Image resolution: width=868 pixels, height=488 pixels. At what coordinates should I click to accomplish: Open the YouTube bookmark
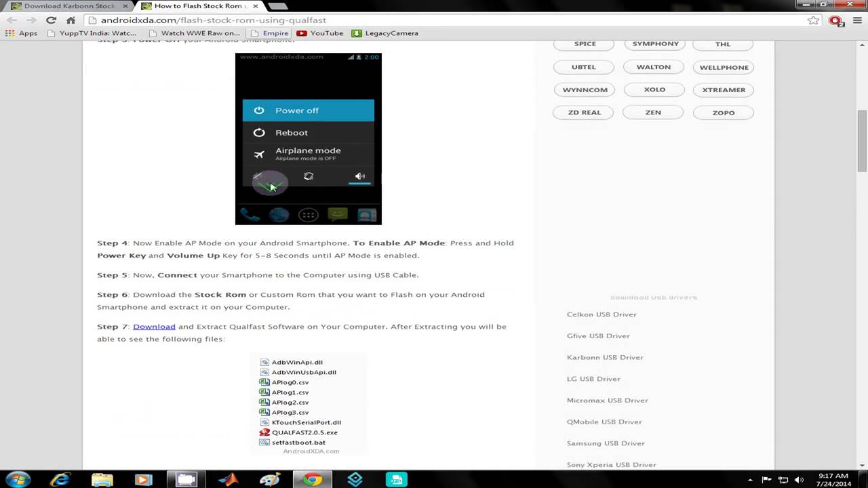[x=319, y=33]
